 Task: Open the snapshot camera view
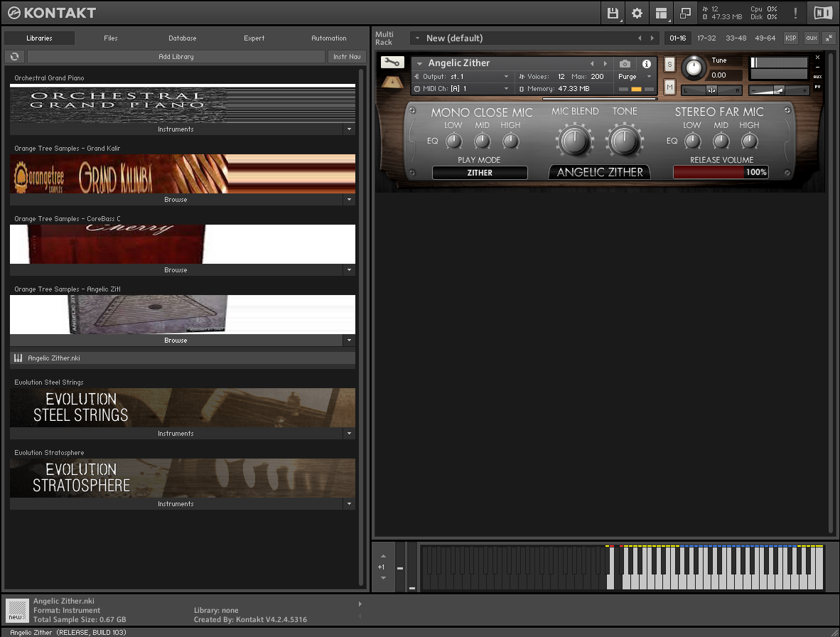[x=625, y=64]
